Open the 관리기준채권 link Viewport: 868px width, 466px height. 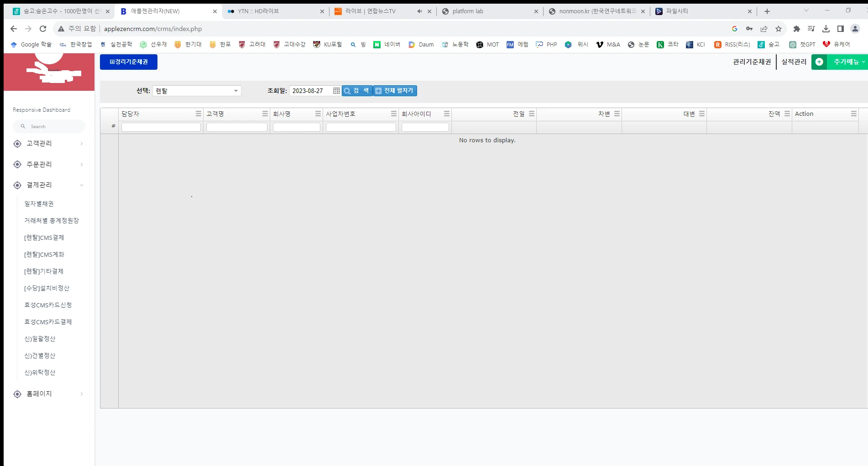tap(752, 62)
